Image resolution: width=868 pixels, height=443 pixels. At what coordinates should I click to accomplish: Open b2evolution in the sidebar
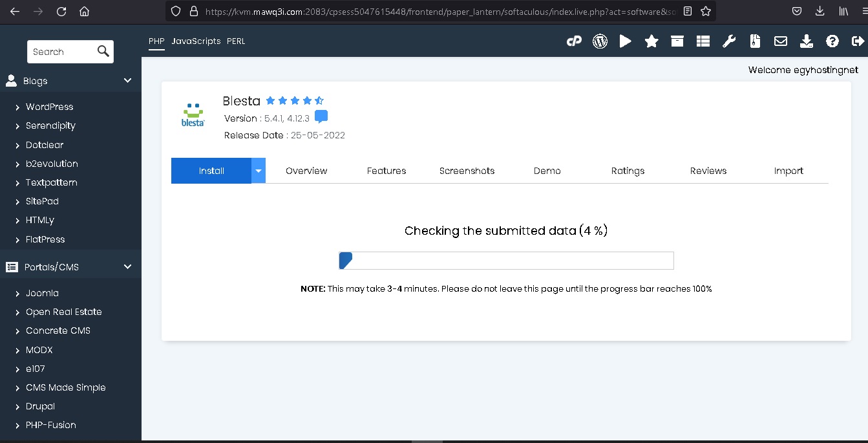tap(52, 164)
